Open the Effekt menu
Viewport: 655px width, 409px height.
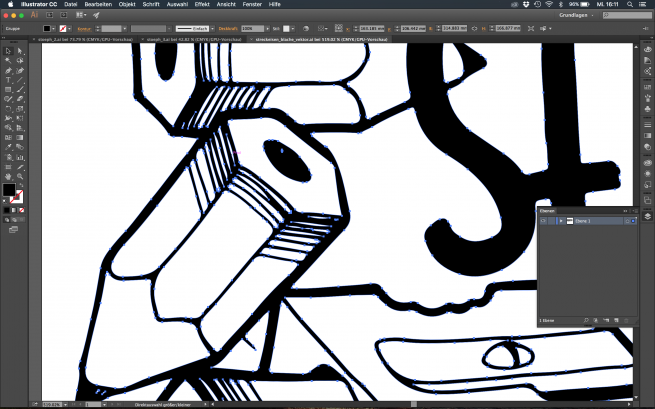click(202, 5)
